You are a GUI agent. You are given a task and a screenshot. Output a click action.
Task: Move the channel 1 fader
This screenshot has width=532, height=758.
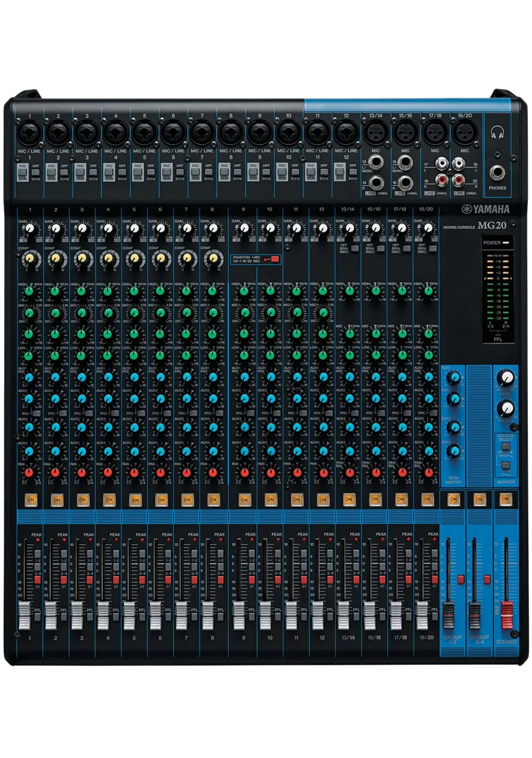pos(25,615)
